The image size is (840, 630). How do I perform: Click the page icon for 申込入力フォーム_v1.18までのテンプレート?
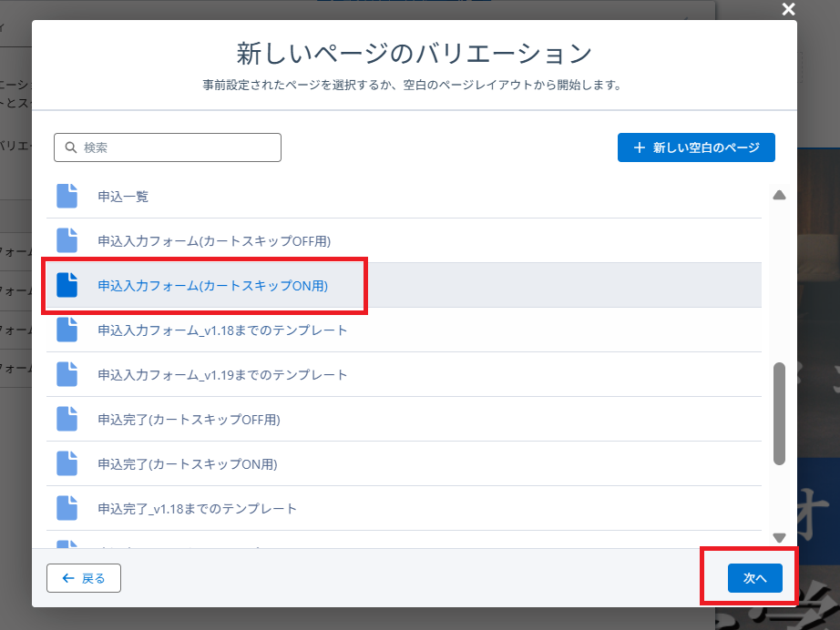click(67, 330)
